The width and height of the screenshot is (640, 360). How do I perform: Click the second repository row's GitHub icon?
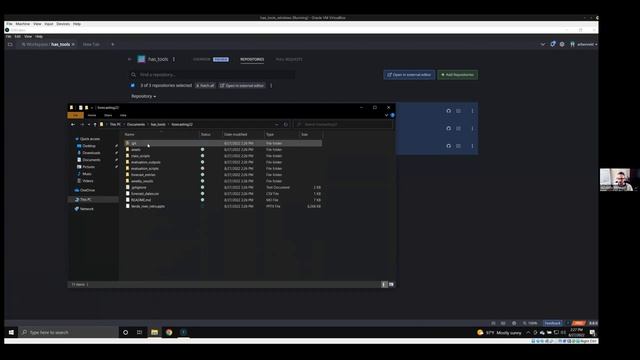point(448,129)
